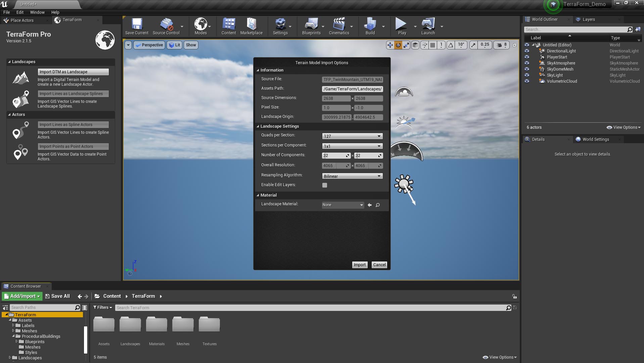Click Import Lines as Landscape Splines
Image resolution: width=644 pixels, height=363 pixels.
click(x=73, y=94)
